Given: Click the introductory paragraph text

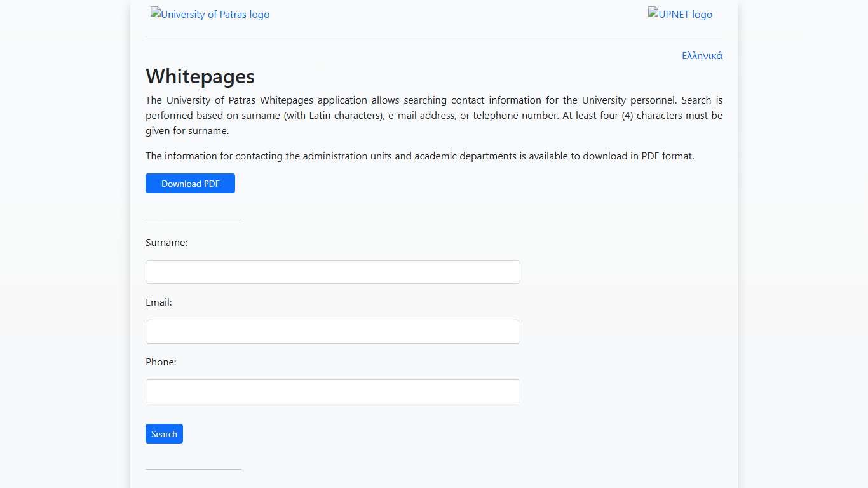Looking at the screenshot, I should (434, 115).
